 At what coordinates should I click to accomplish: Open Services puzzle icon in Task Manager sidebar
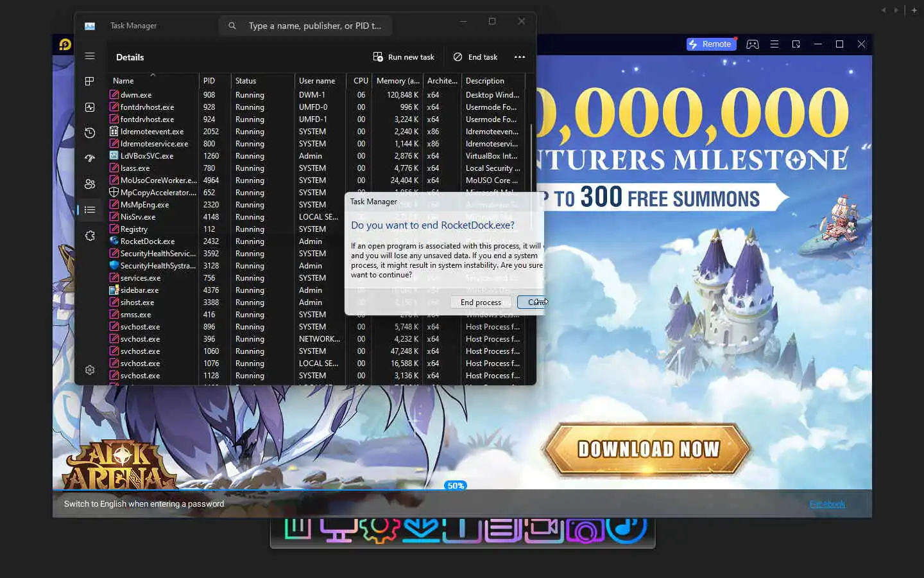pyautogui.click(x=90, y=236)
